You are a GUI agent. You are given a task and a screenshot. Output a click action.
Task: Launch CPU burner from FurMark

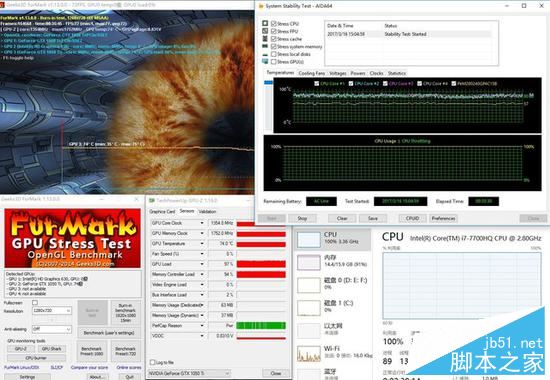tap(36, 358)
